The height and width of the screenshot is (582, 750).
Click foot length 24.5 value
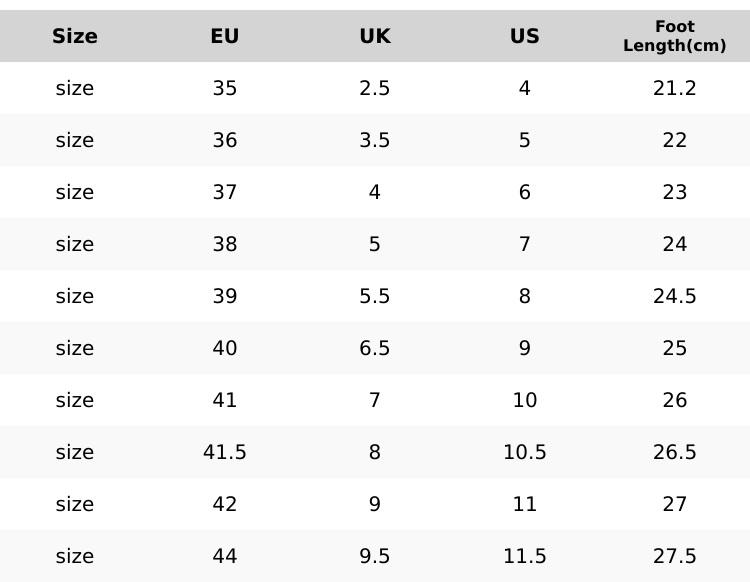click(x=674, y=296)
